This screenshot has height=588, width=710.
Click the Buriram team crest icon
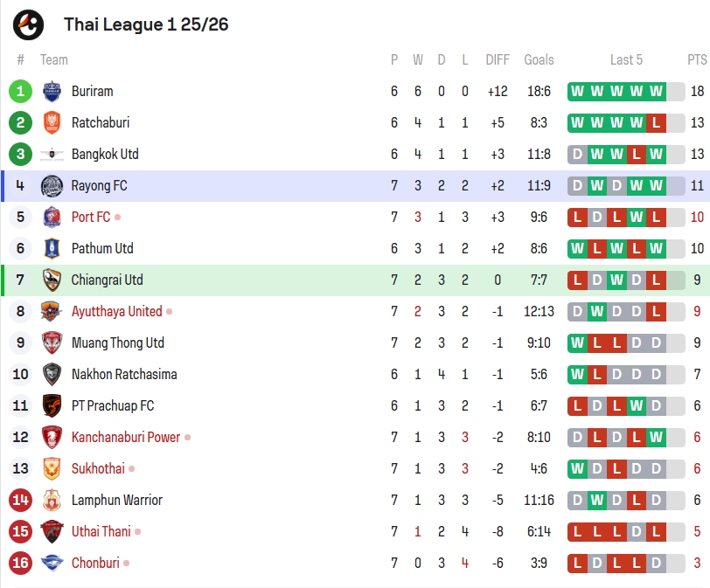(52, 91)
